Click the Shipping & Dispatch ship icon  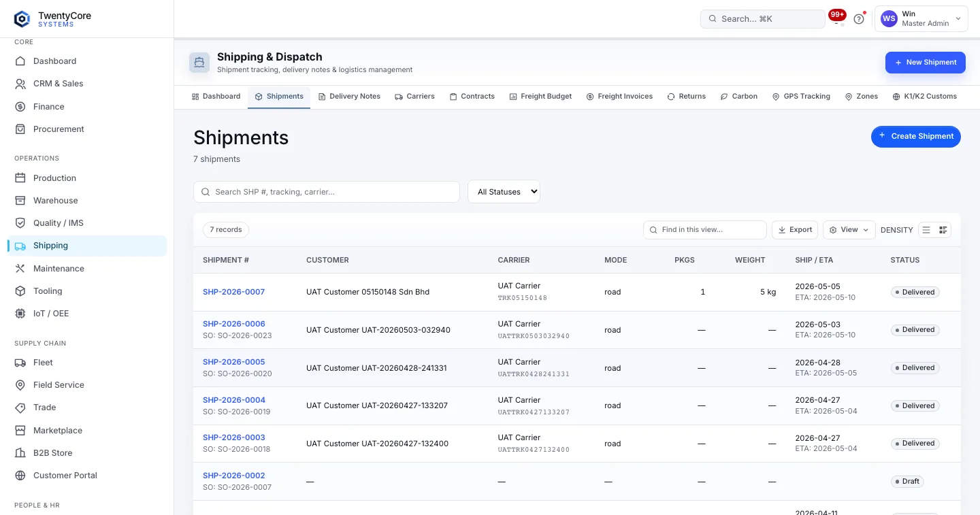point(199,63)
